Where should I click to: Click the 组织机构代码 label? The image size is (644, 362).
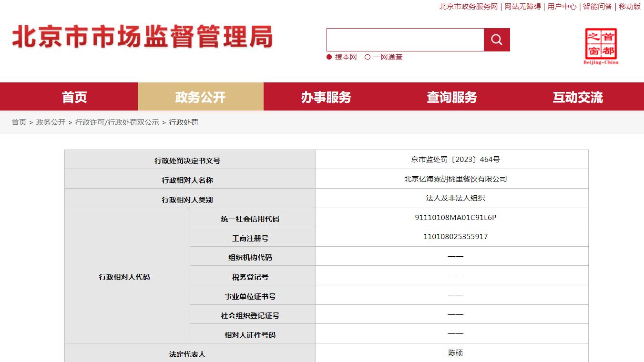pyautogui.click(x=250, y=258)
